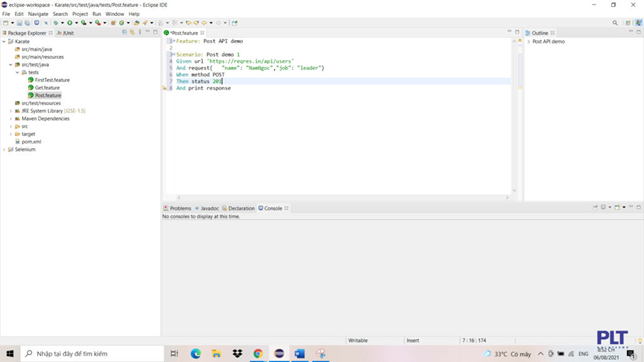644x362 pixels.
Task: Select Get.feature in the tests package
Action: point(47,88)
